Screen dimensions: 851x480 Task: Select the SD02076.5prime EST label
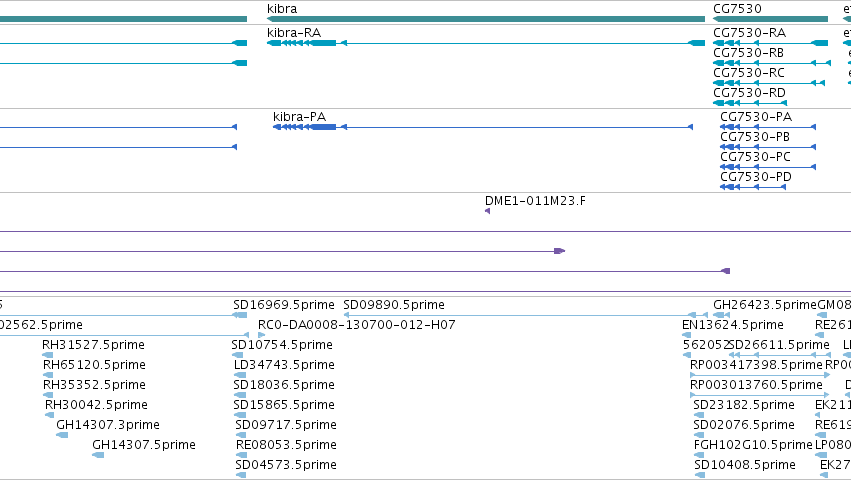coord(744,425)
